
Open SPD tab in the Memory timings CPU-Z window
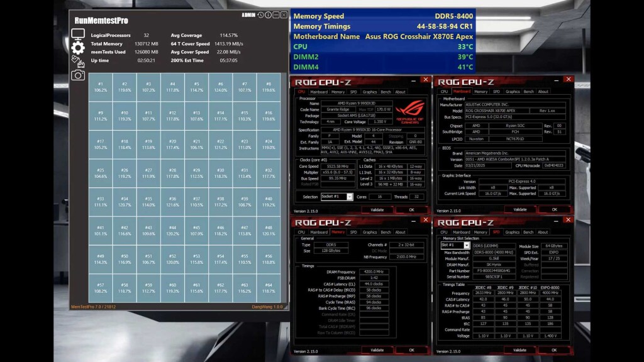[353, 233]
